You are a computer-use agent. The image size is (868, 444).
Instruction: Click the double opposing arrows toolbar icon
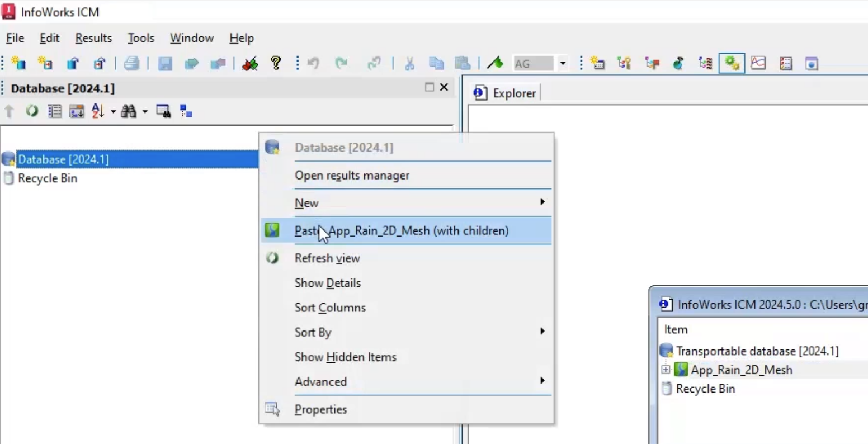[x=218, y=63]
